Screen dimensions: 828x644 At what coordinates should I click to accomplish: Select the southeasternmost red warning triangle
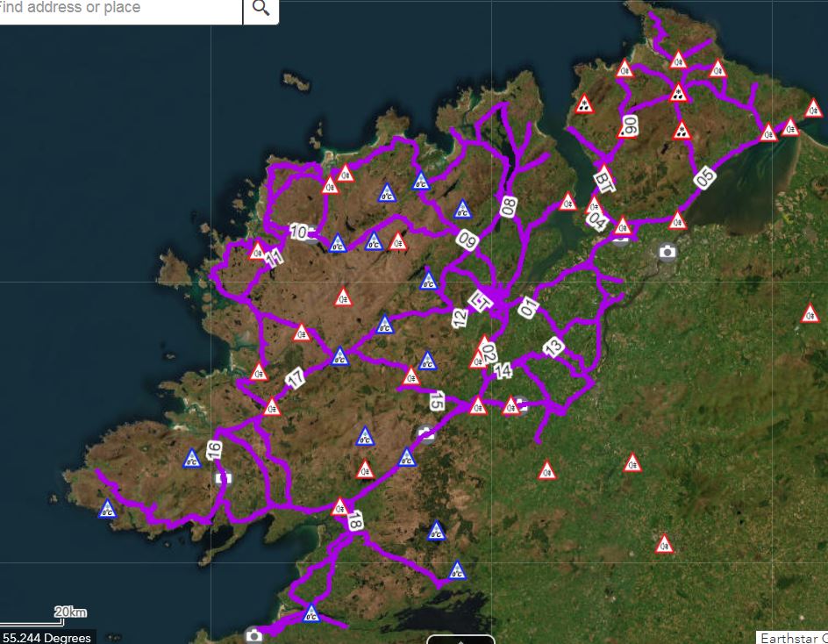(x=665, y=545)
